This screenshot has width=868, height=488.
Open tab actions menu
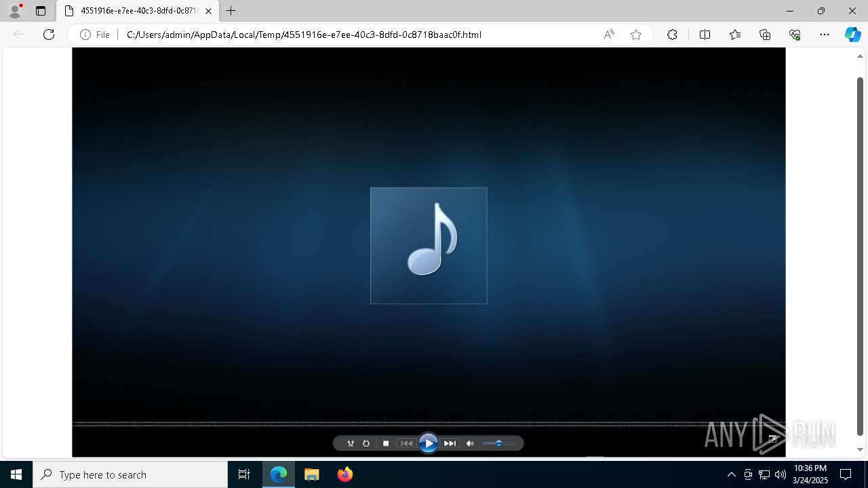41,11
